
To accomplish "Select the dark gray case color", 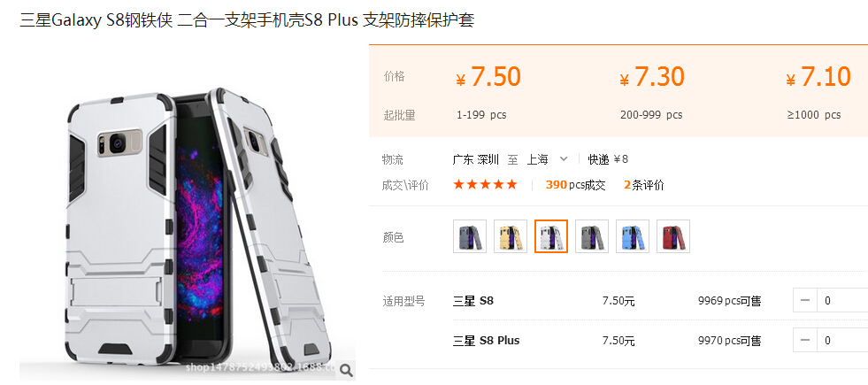I will pos(592,236).
